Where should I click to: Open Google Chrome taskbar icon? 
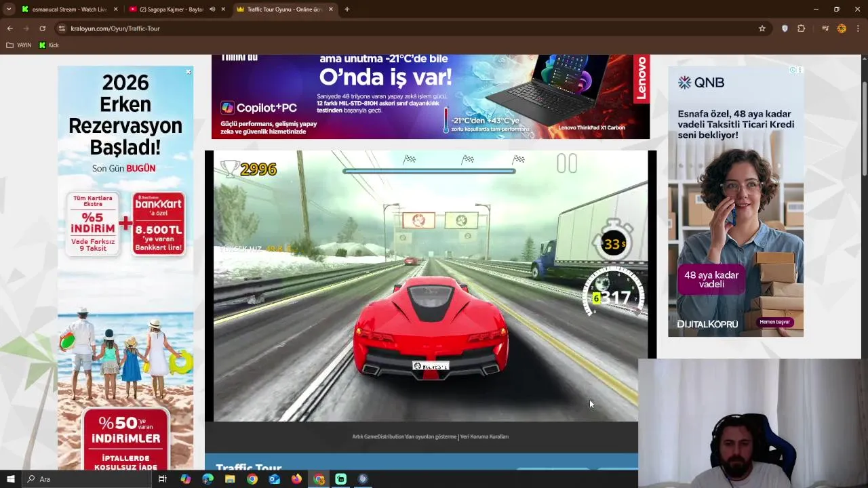pos(252,479)
